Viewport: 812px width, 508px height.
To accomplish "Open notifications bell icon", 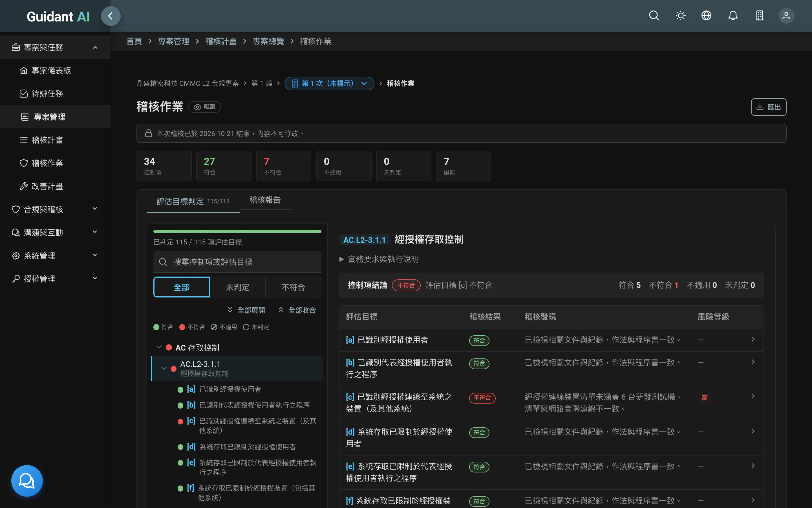I will (733, 16).
